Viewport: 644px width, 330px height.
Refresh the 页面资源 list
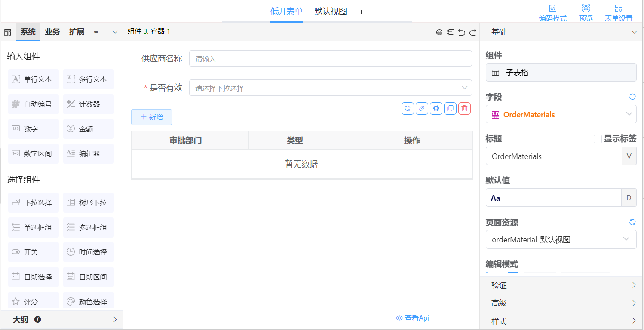coord(632,222)
